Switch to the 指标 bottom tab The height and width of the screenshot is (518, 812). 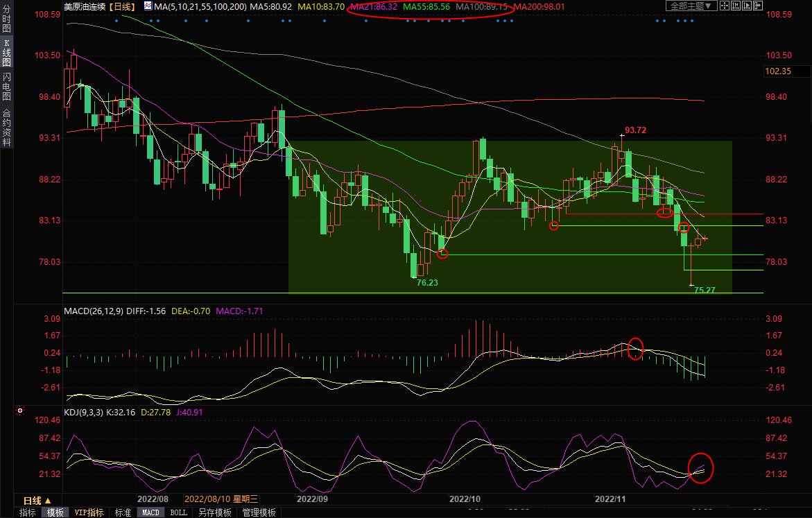point(28,512)
